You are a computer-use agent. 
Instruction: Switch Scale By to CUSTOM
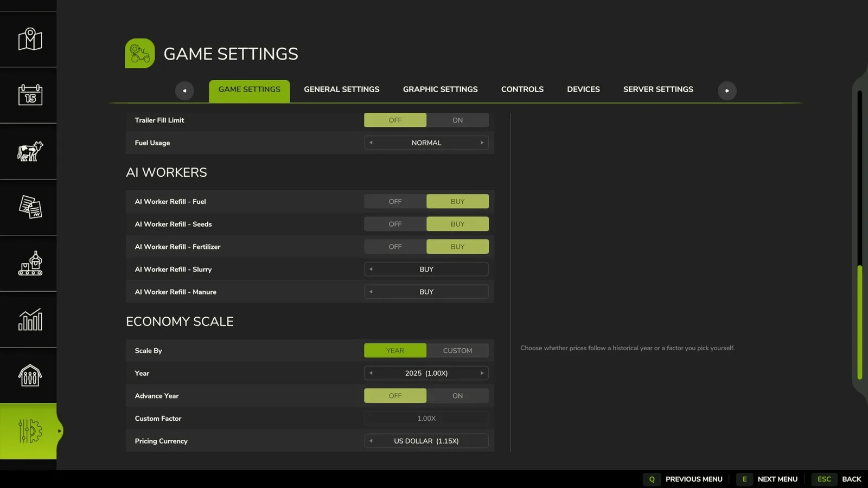(457, 351)
